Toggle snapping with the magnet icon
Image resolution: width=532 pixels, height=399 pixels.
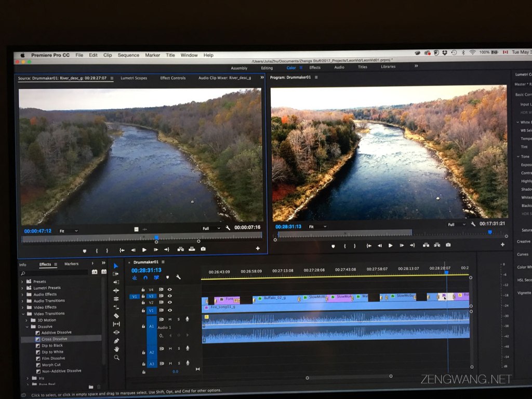point(145,278)
